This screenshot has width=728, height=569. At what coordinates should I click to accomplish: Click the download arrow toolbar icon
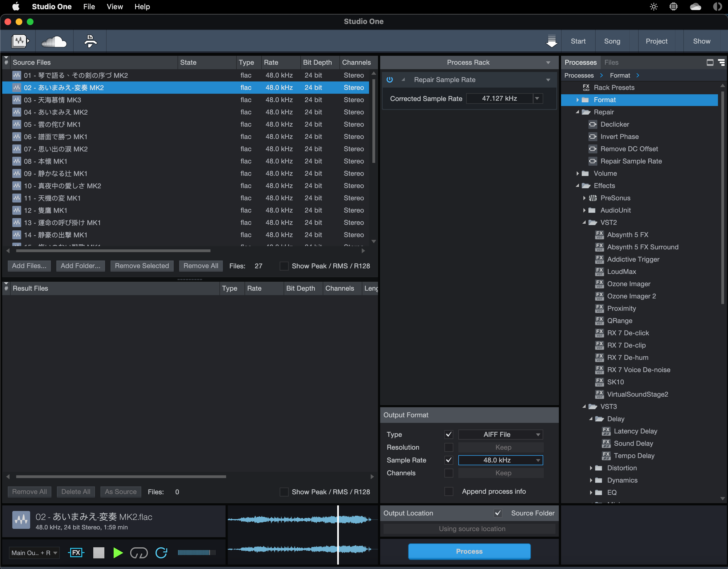tap(551, 41)
